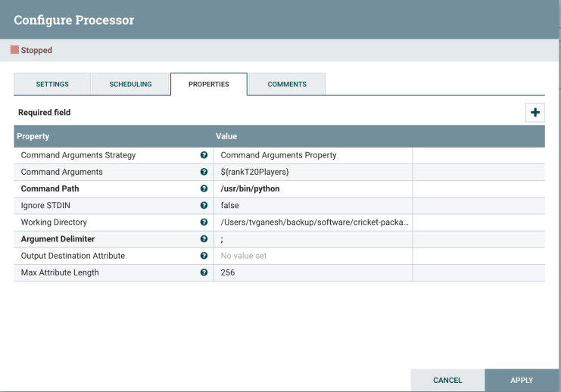561x392 pixels.
Task: Edit the Working Directory path value
Action: coord(313,222)
